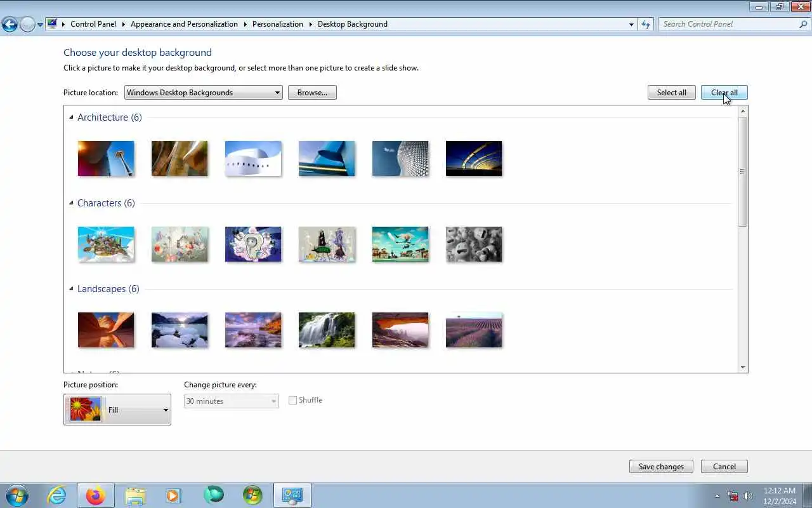Select the grayscale toy characters wallpaper
The width and height of the screenshot is (812, 508).
474,244
